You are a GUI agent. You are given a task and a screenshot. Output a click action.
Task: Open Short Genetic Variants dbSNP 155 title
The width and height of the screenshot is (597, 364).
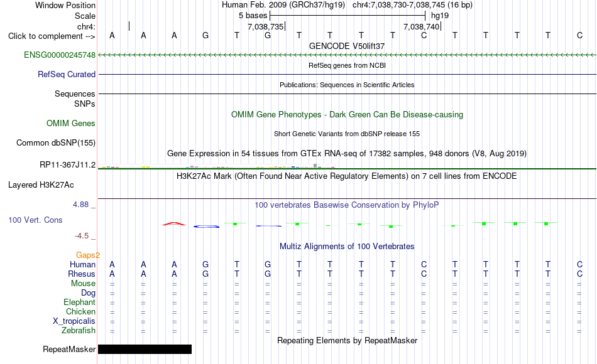(347, 134)
